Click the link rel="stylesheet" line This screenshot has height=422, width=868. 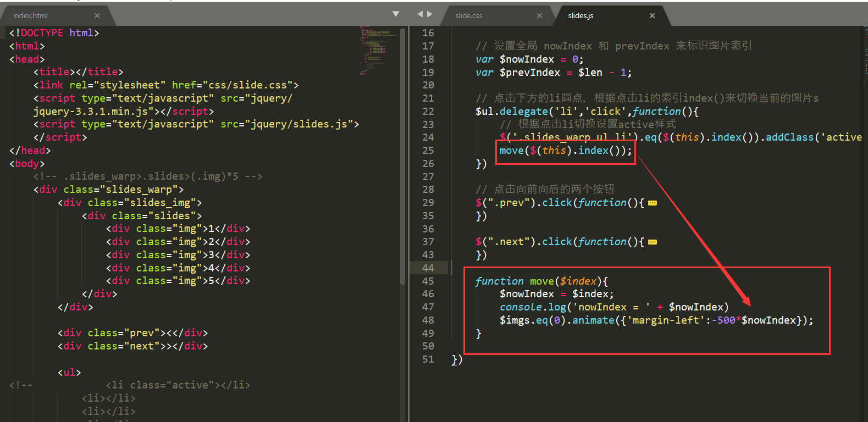pyautogui.click(x=166, y=85)
